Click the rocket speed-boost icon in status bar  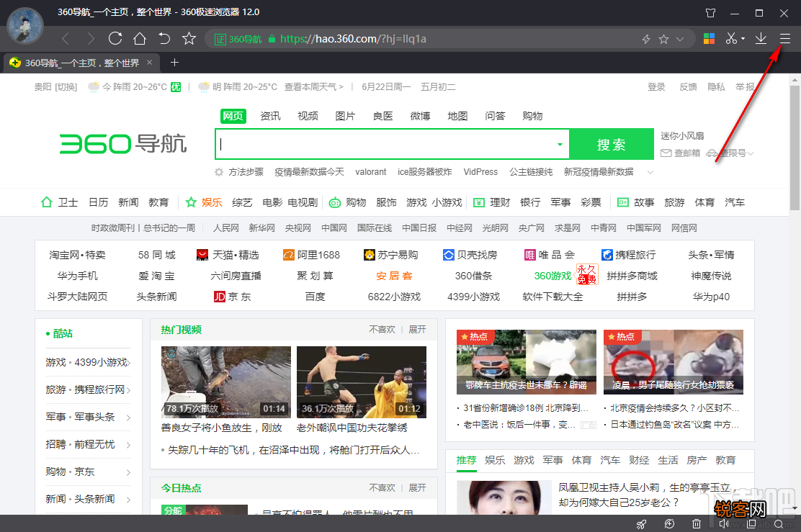point(640,523)
